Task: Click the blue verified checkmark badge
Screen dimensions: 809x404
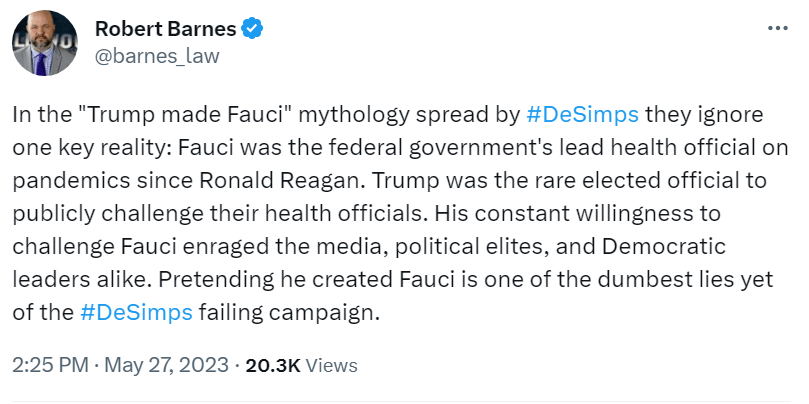Action: click(x=253, y=29)
